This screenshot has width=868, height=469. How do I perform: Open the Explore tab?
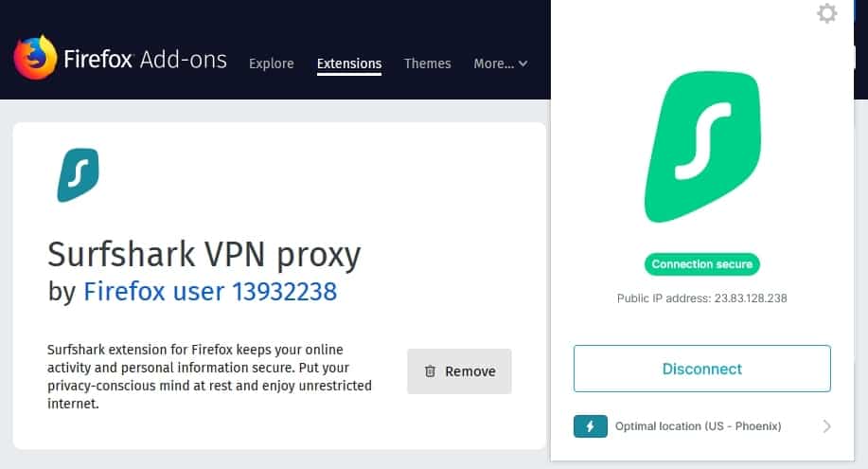[272, 63]
